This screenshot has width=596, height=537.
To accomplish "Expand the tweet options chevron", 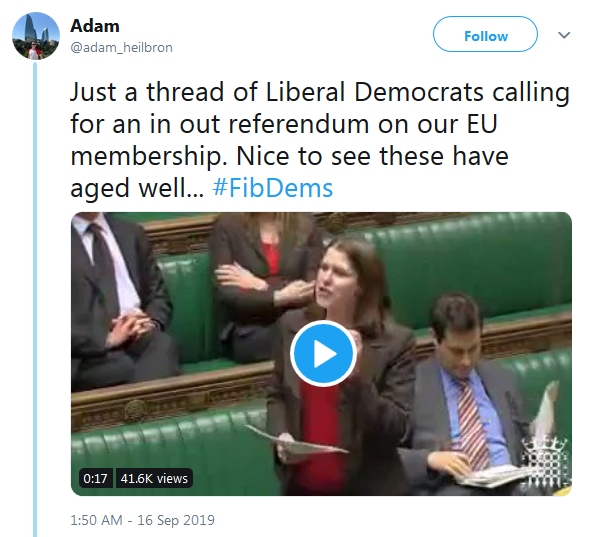I will tap(564, 35).
